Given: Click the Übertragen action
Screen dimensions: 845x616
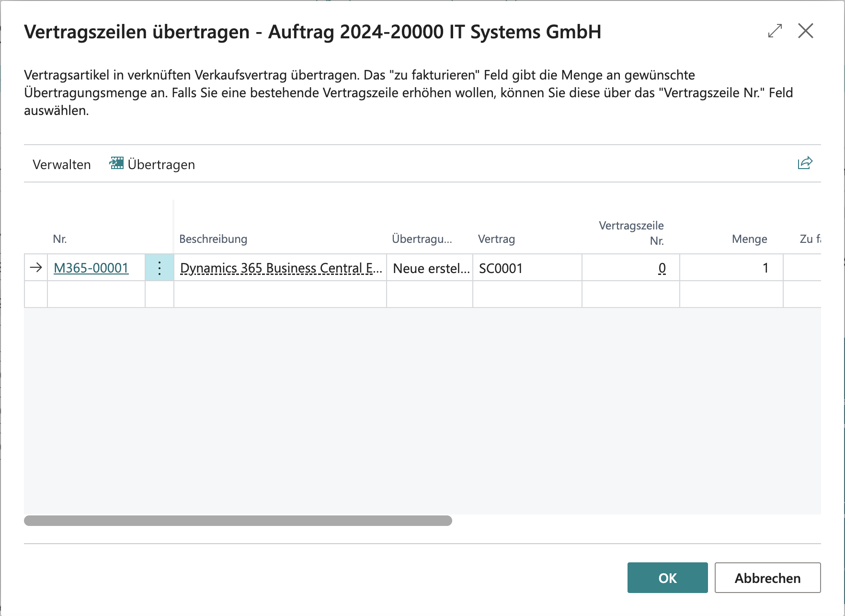Looking at the screenshot, I should pos(152,164).
